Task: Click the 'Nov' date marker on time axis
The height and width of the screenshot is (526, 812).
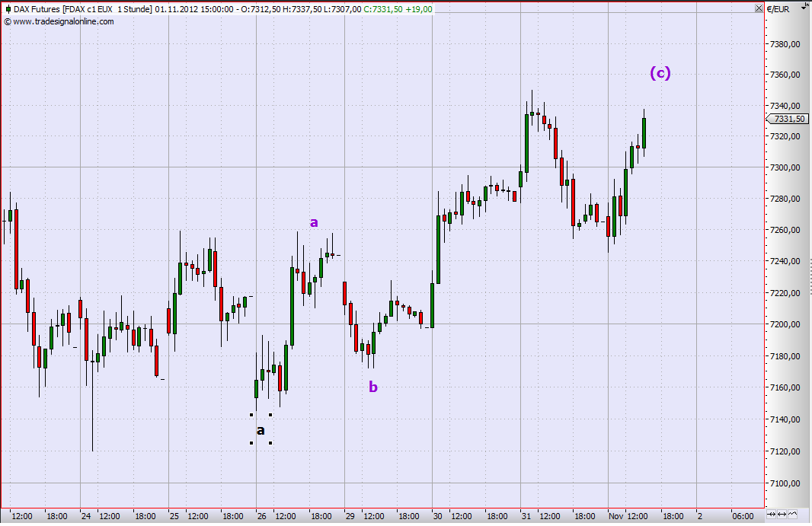Action: coord(615,515)
